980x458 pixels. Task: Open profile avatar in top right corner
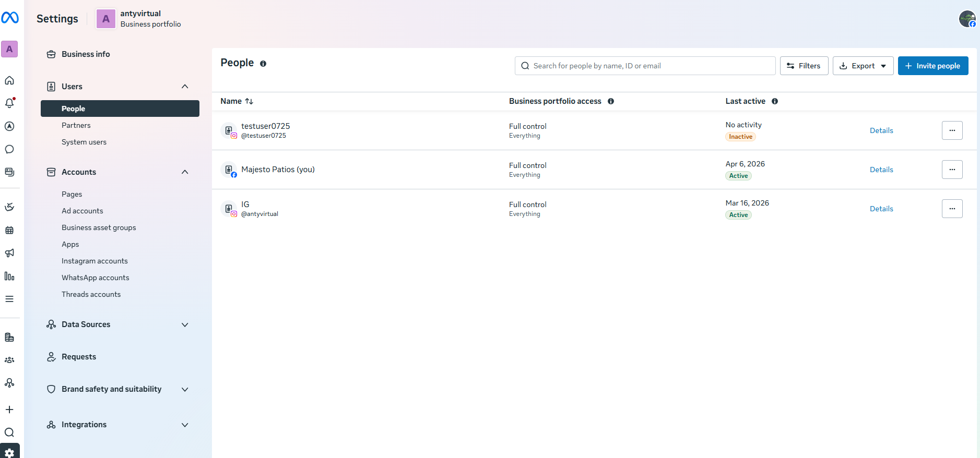(x=967, y=19)
